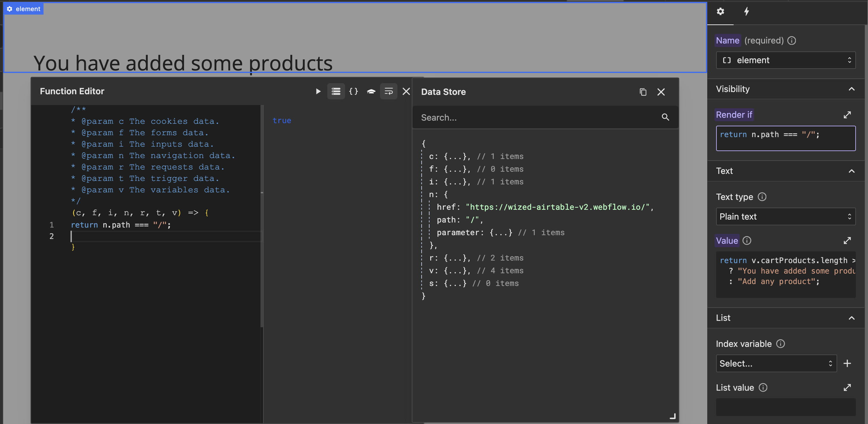Expand the parameter object
The image size is (868, 424).
pyautogui.click(x=500, y=233)
